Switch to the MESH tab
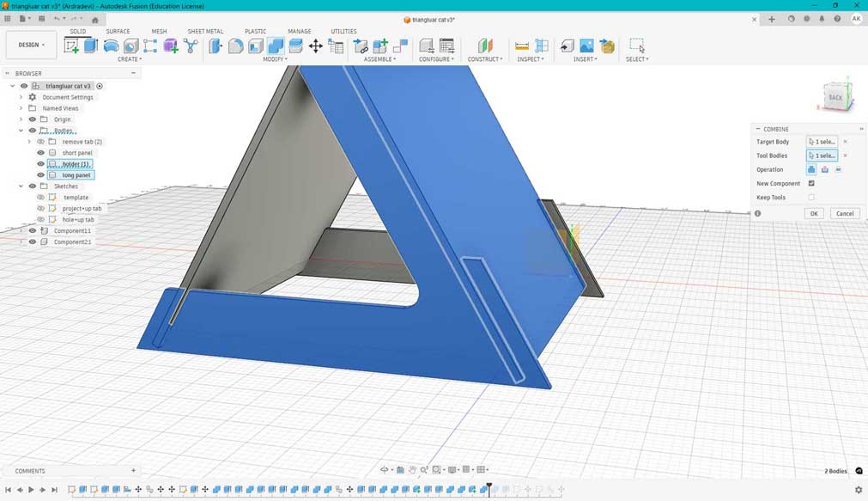The width and height of the screenshot is (868, 501). 159,31
